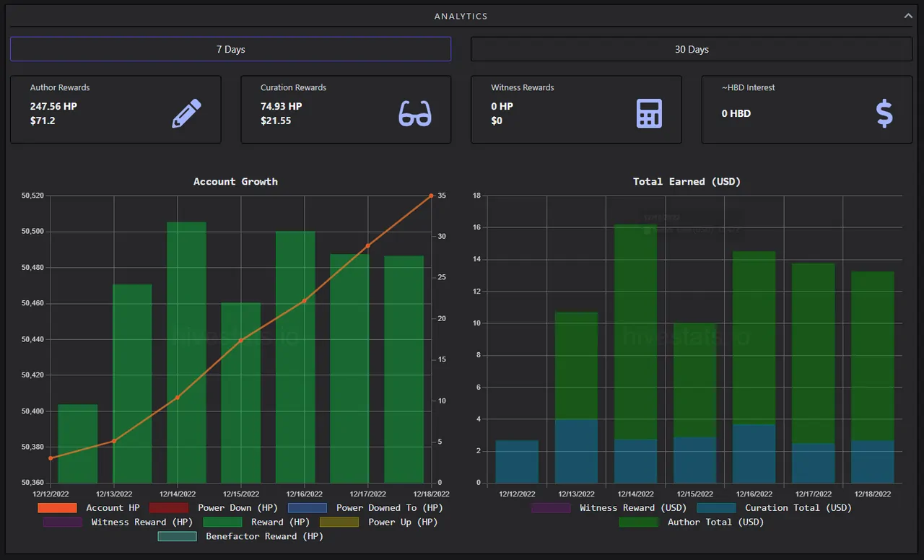Toggle Curation Total (USD) legend item
The height and width of the screenshot is (560, 924).
(x=775, y=508)
